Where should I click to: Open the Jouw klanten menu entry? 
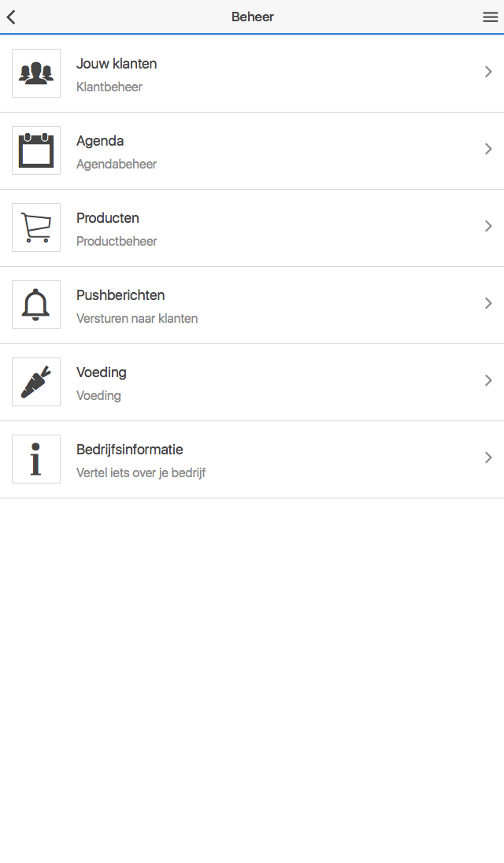(x=252, y=74)
